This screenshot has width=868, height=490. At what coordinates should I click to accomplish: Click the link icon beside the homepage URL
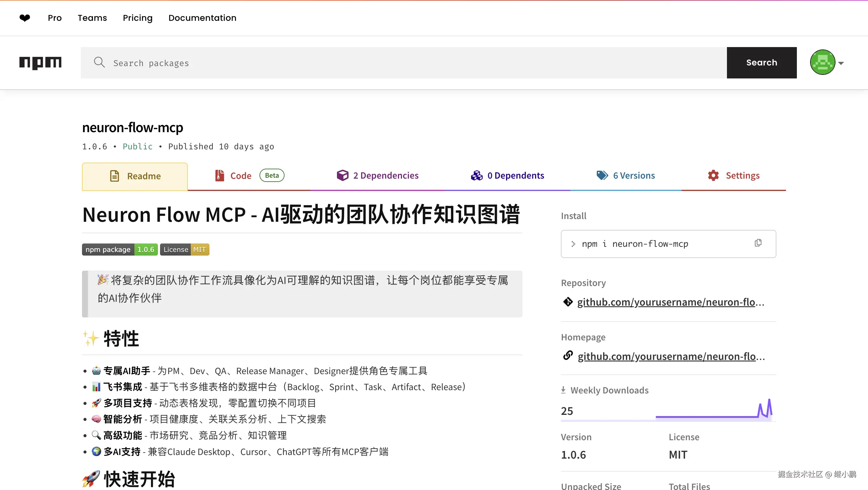pos(568,355)
